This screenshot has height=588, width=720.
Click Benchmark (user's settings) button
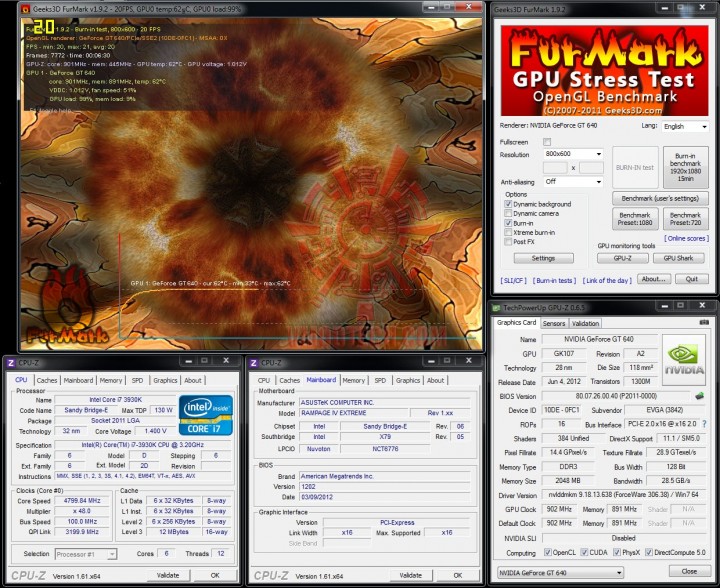coord(660,198)
